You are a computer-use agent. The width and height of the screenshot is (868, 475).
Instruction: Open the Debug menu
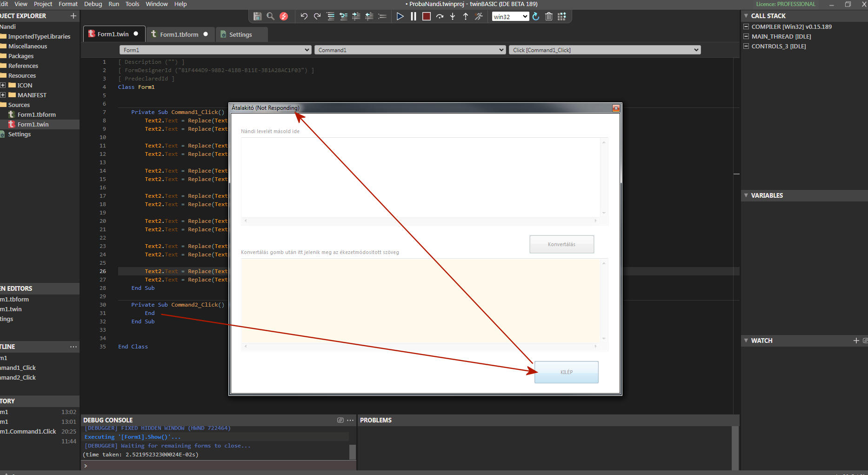(93, 4)
